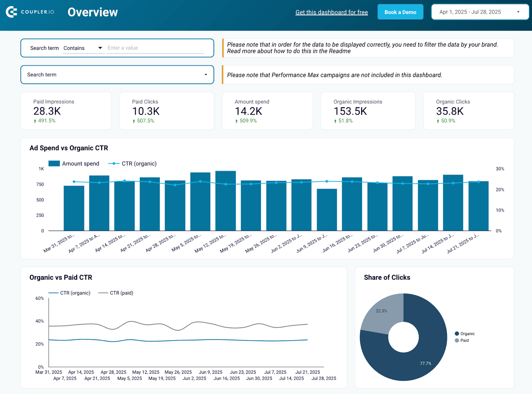Click the Organic legend dot in Share of Clicks
Screen dimensions: 532x394
(x=457, y=333)
